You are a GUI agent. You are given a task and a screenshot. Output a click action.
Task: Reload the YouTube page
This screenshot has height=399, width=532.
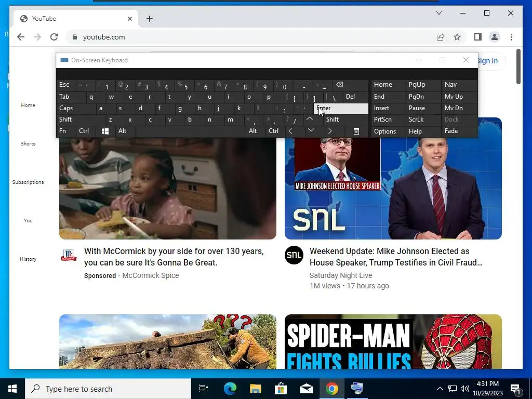pyautogui.click(x=54, y=37)
